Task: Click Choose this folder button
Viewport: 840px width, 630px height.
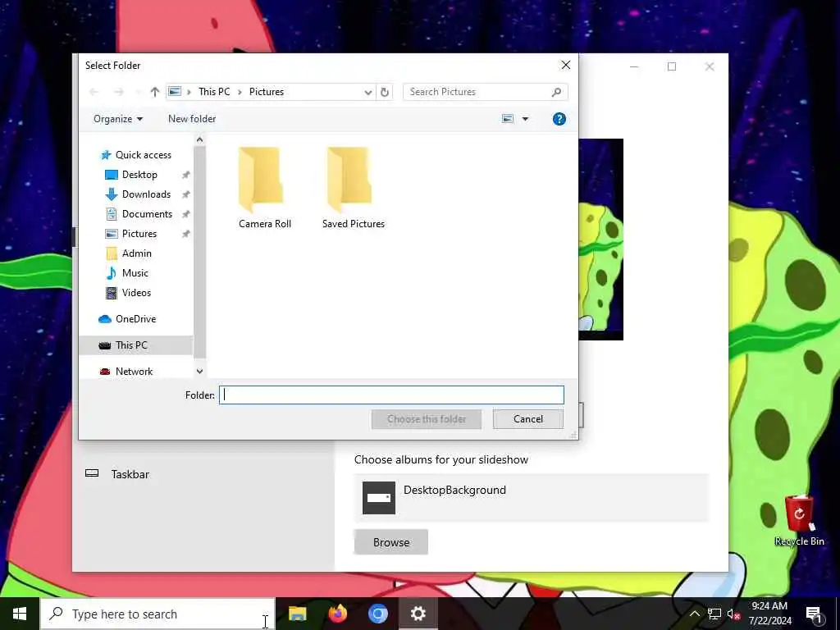Action: coord(427,419)
